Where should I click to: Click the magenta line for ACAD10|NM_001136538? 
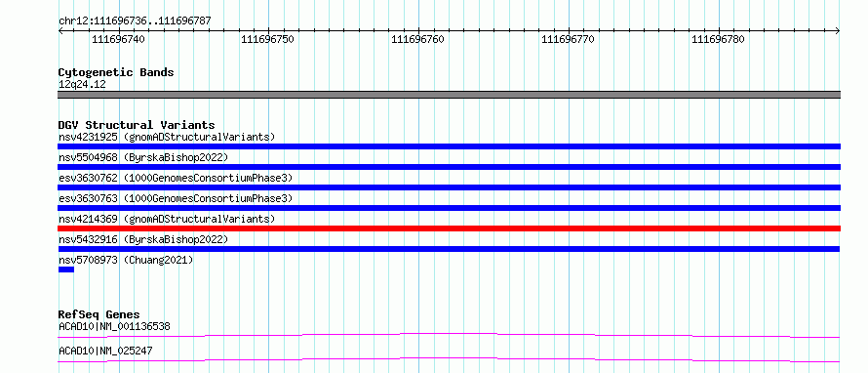point(449,335)
